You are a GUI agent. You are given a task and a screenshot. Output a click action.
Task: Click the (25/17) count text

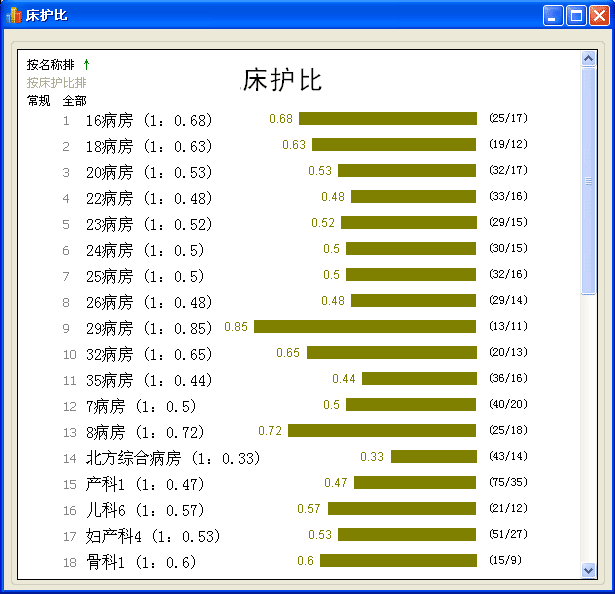pos(508,118)
